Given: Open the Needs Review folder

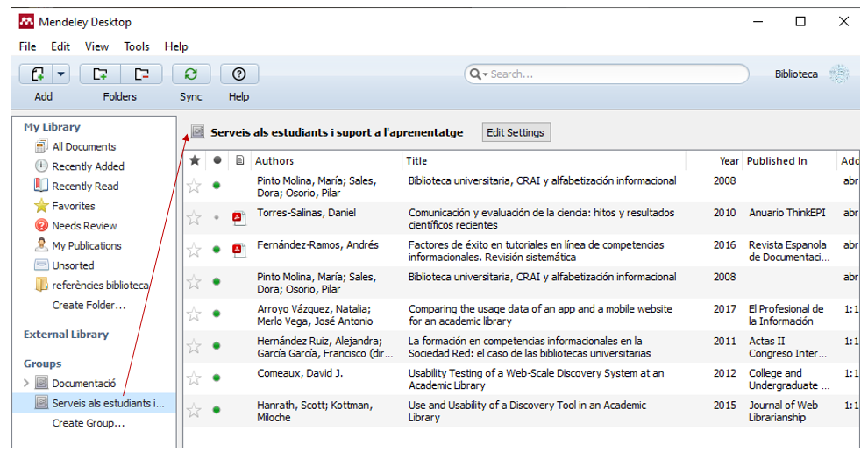Looking at the screenshot, I should 84,226.
